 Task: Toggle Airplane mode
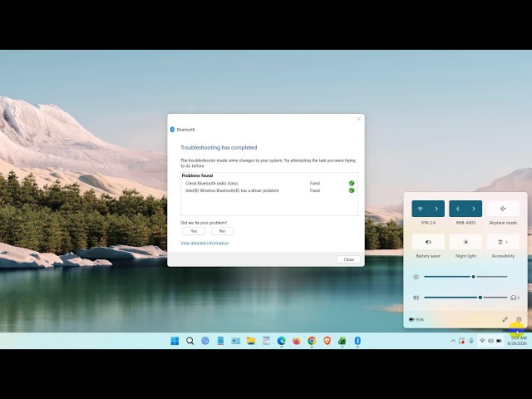(x=503, y=209)
